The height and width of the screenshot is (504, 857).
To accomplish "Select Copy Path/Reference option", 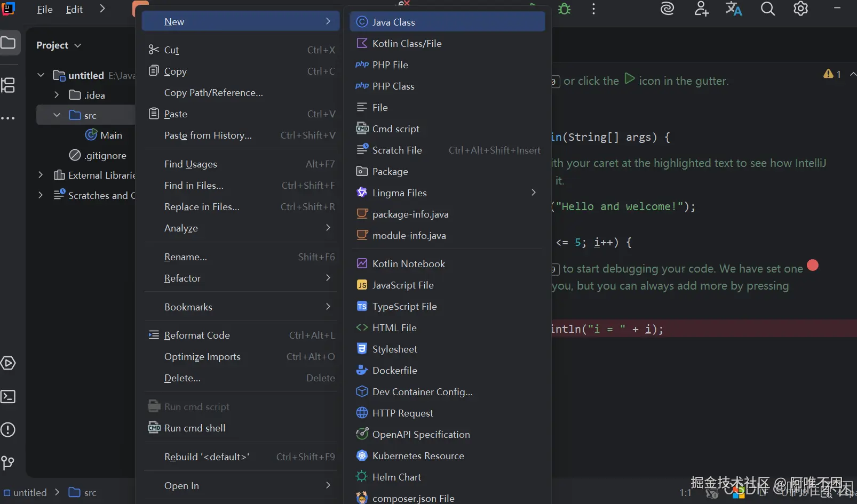I will [241, 93].
